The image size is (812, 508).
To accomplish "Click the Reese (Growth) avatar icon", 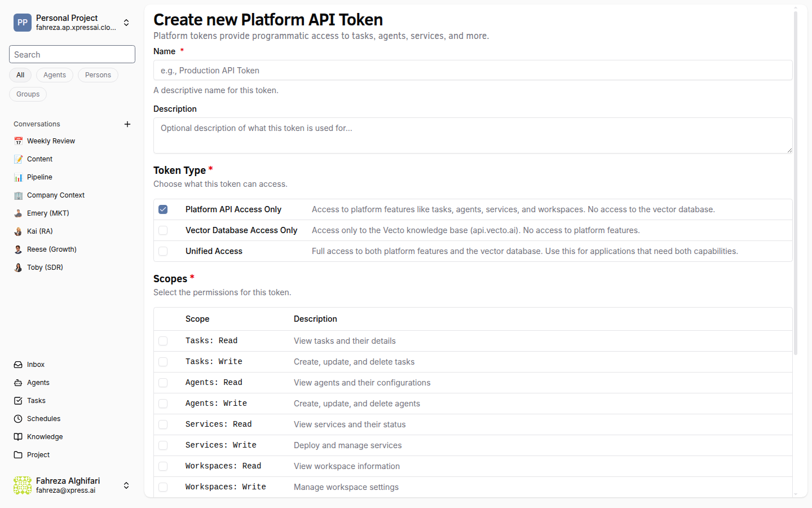I will pyautogui.click(x=18, y=249).
